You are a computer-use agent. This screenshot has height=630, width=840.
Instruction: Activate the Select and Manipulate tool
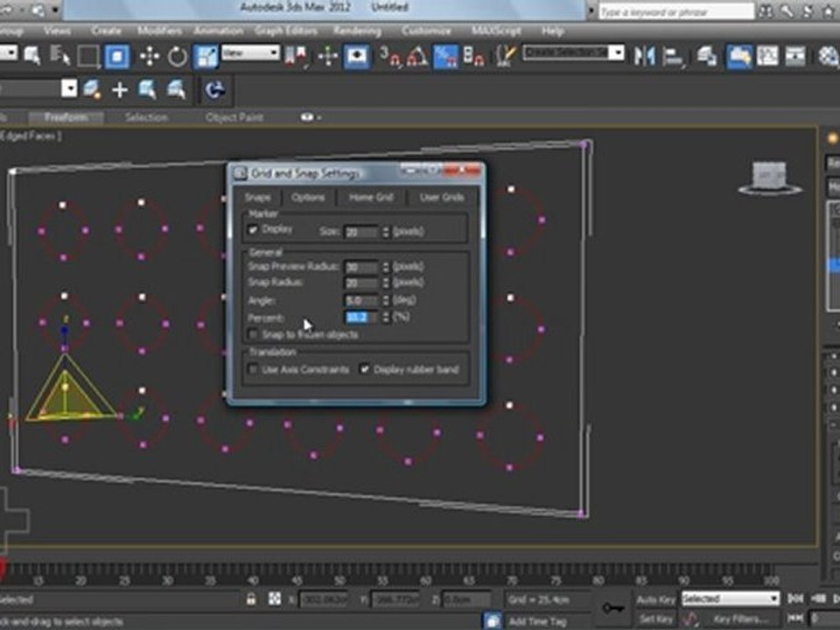click(x=327, y=56)
